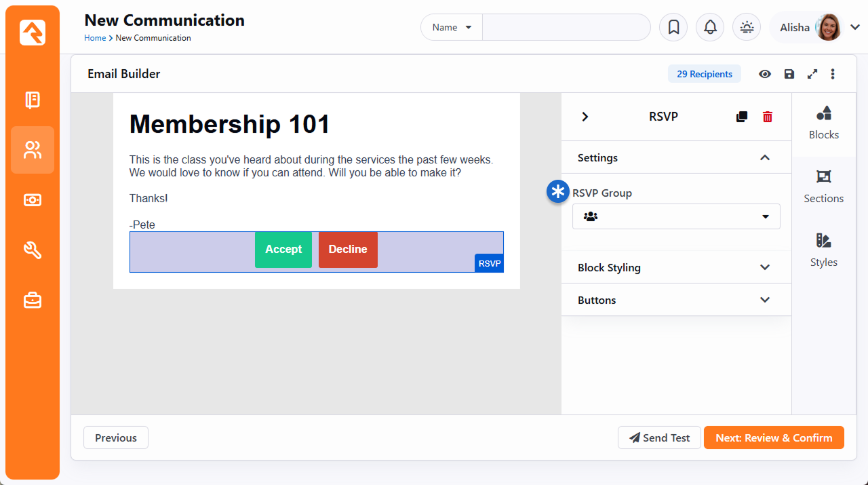Switch to the Styles tab
868x485 pixels.
coord(823,250)
